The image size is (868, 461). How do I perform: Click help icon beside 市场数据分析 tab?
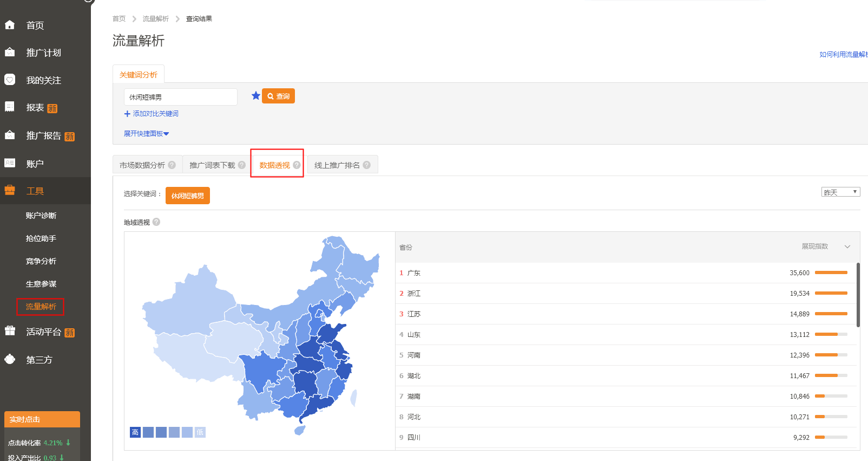172,165
